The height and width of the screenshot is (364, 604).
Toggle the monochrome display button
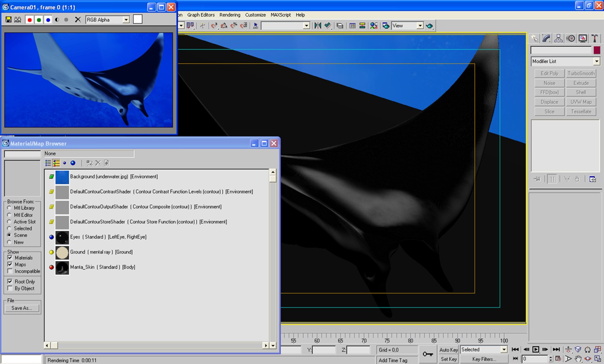66,20
